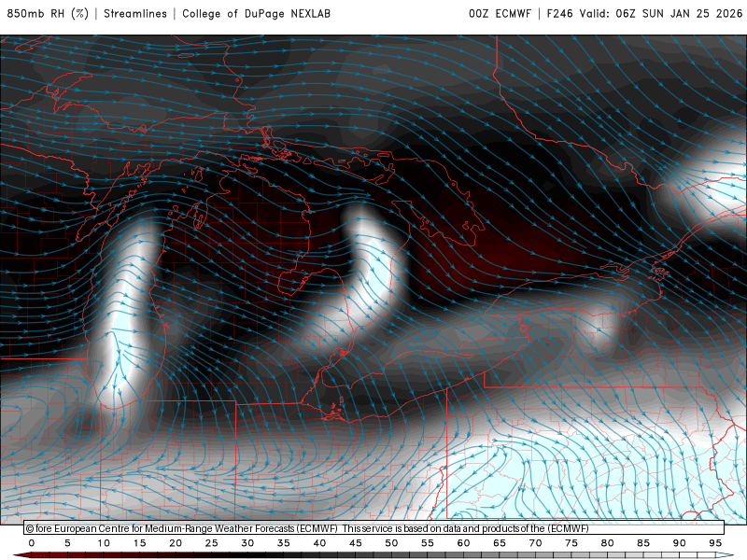This screenshot has height=560, width=747.
Task: Click the "60" label on the color scale
Action: click(463, 543)
